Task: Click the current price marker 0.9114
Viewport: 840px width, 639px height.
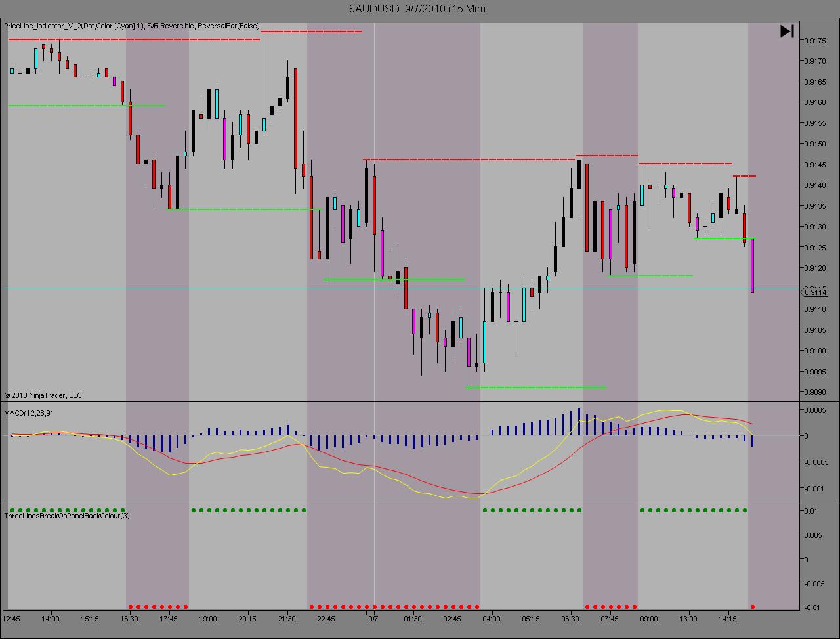Action: [x=816, y=292]
